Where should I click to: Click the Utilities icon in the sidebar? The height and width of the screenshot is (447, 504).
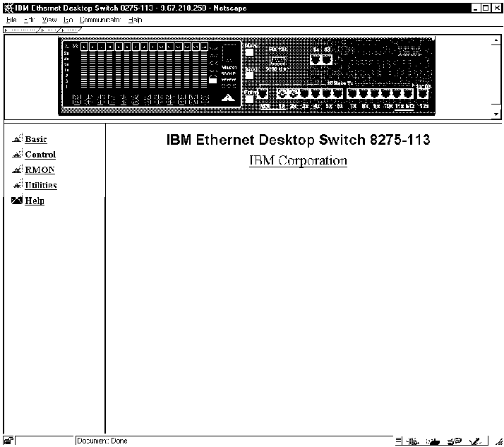coord(17,185)
